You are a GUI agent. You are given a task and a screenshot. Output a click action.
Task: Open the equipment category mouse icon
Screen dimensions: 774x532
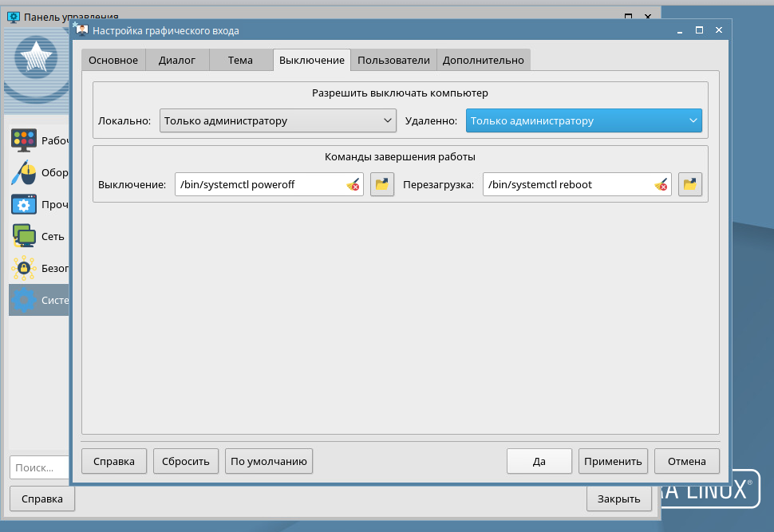[x=24, y=173]
